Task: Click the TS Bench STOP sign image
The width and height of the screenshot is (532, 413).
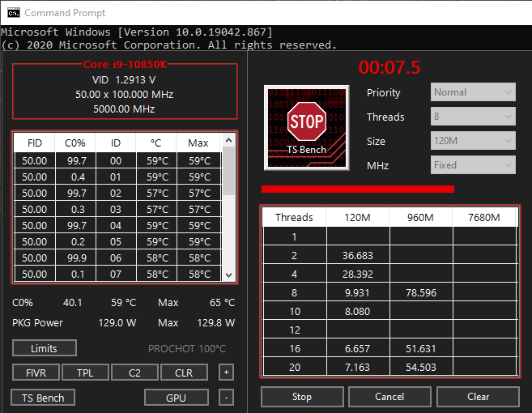Action: click(x=307, y=128)
